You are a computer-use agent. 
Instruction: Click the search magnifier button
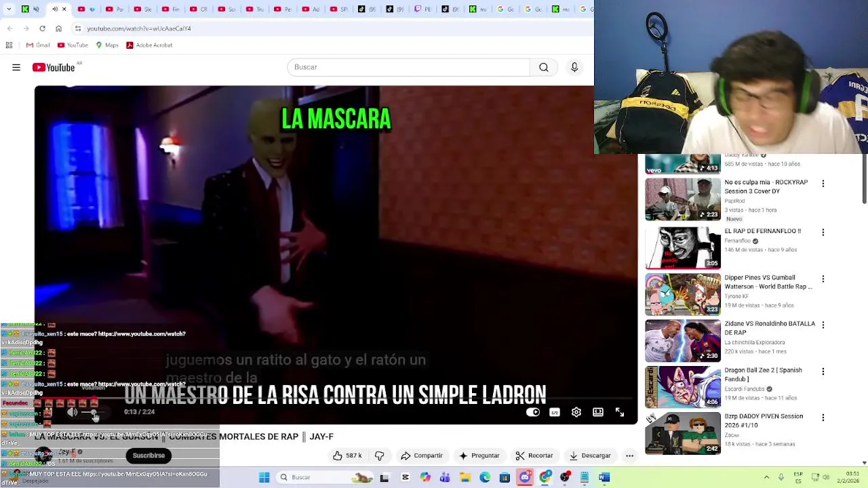[x=544, y=67]
